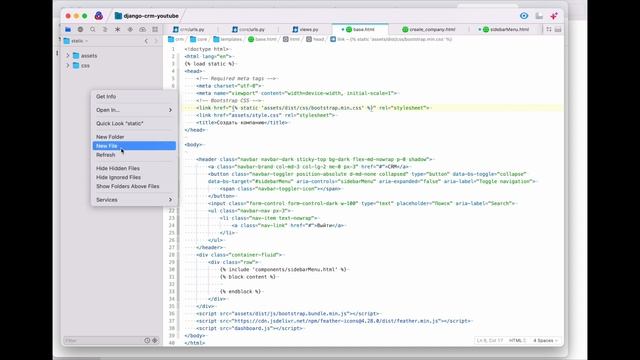Click the django-crm-youtube project title
640x360 pixels.
pos(147,16)
